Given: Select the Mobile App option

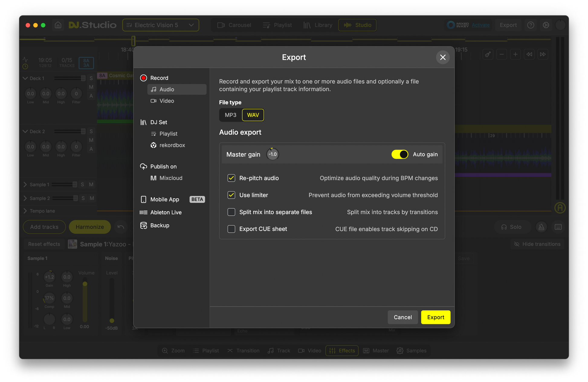Looking at the screenshot, I should [x=165, y=199].
